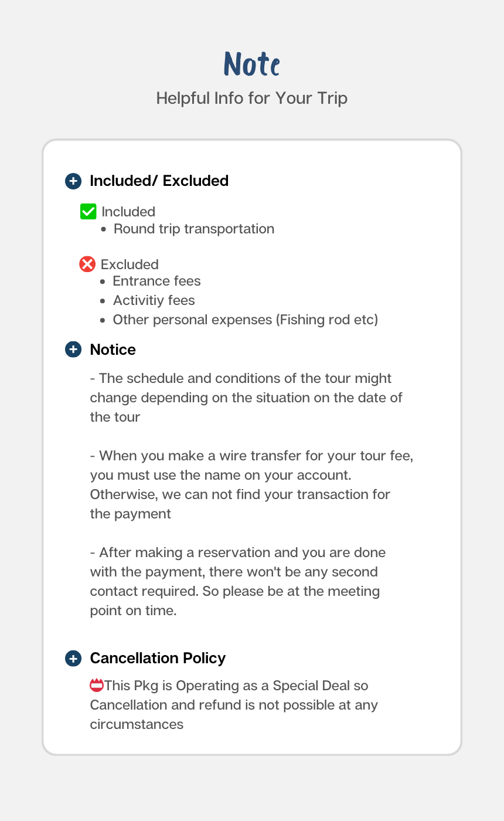504x821 pixels.
Task: Click the Round trip transportation item
Action: [194, 229]
